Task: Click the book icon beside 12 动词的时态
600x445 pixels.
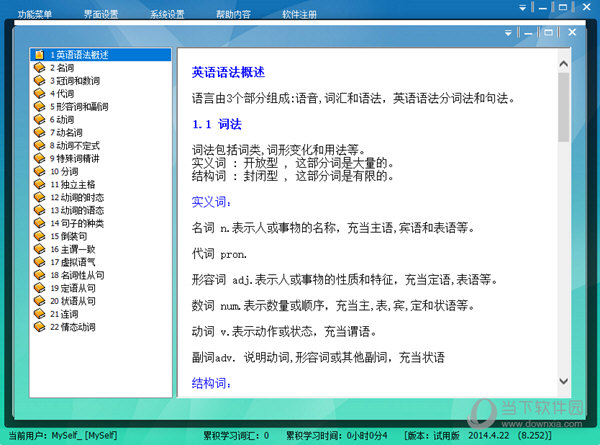Action: click(39, 197)
